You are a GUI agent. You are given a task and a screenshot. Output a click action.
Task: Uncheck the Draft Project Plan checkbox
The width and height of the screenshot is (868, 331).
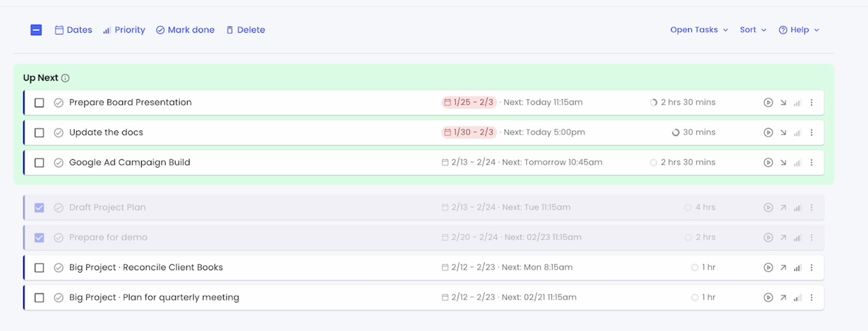point(39,208)
